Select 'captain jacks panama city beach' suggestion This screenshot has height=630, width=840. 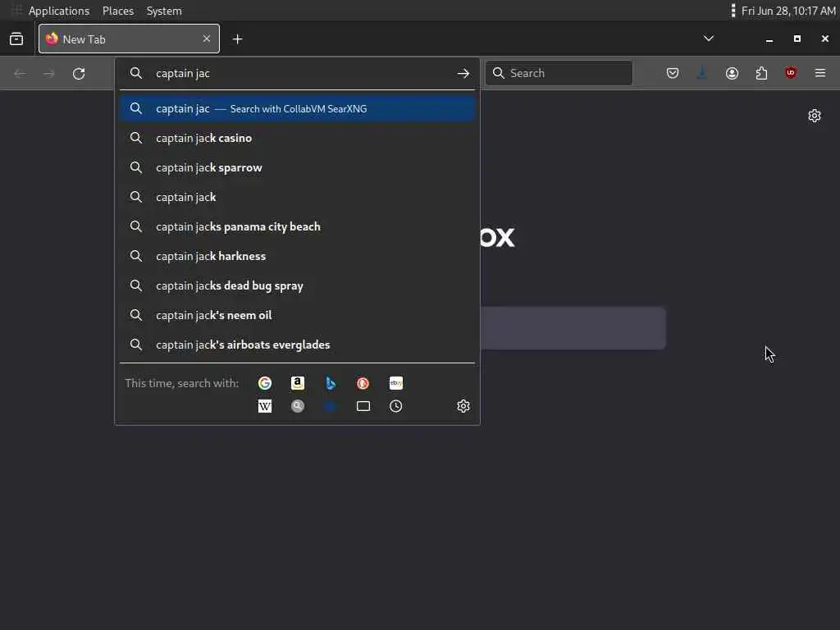click(x=297, y=226)
